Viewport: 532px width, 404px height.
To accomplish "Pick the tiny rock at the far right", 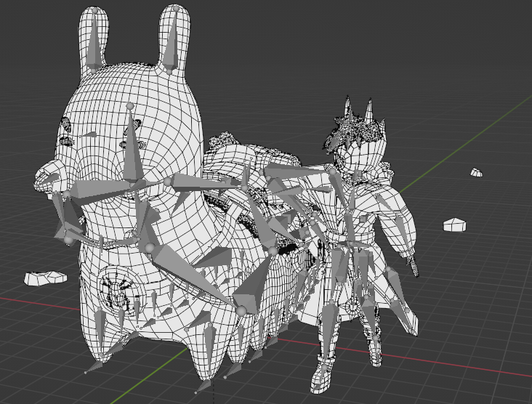I will pos(476,172).
